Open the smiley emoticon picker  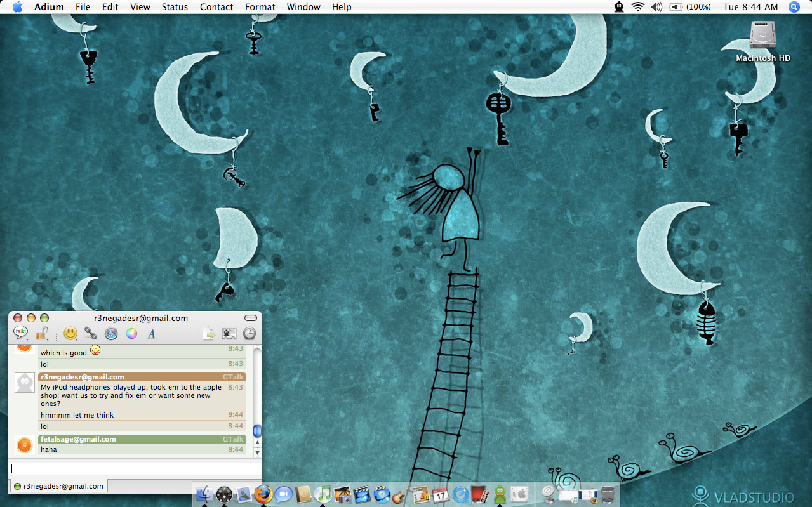click(x=70, y=333)
